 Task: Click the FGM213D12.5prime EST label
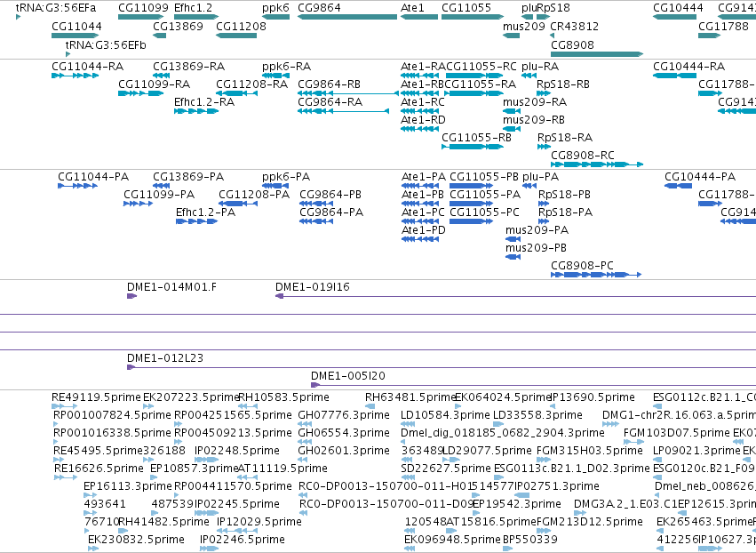click(589, 522)
